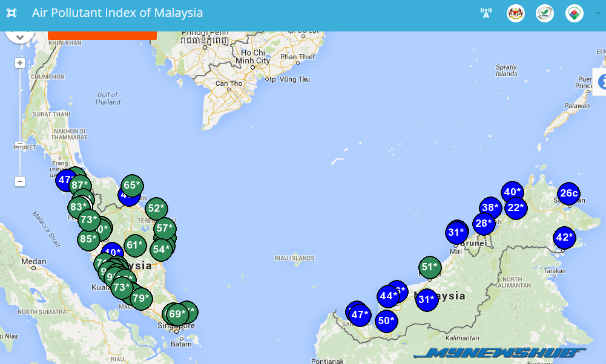Screen dimensions: 606x364
Task: Expand the header dropdown arrow
Action: (598, 13)
